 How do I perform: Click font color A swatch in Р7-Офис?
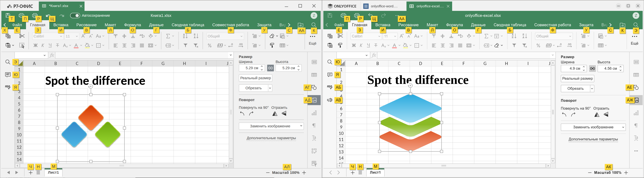[x=76, y=46]
